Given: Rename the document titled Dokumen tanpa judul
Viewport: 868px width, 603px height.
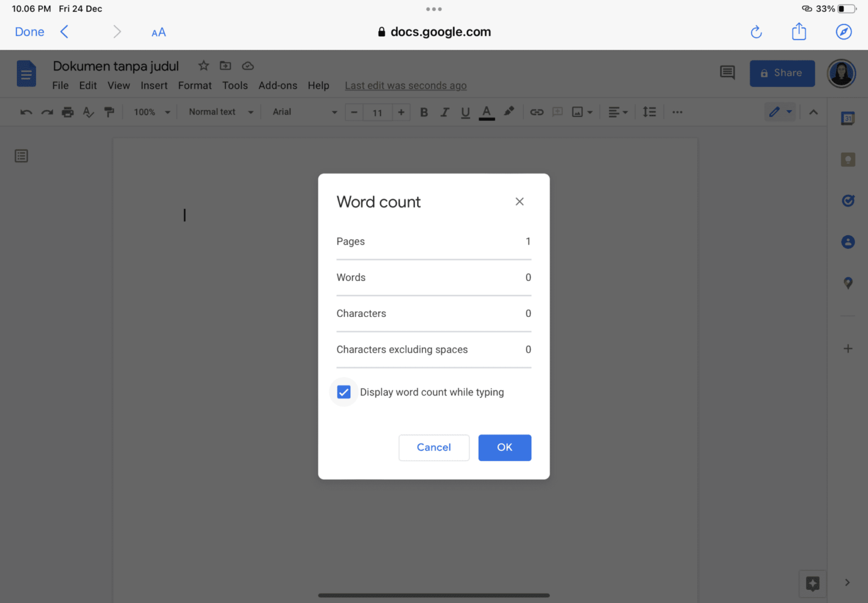Looking at the screenshot, I should tap(115, 66).
